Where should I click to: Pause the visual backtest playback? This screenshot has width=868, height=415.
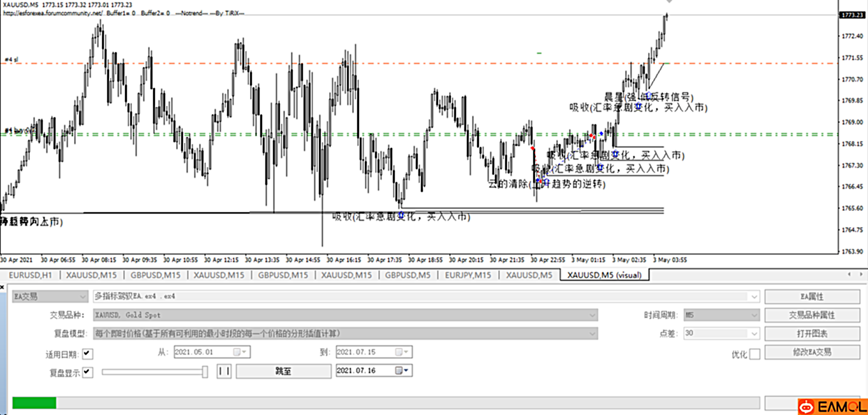(224, 371)
